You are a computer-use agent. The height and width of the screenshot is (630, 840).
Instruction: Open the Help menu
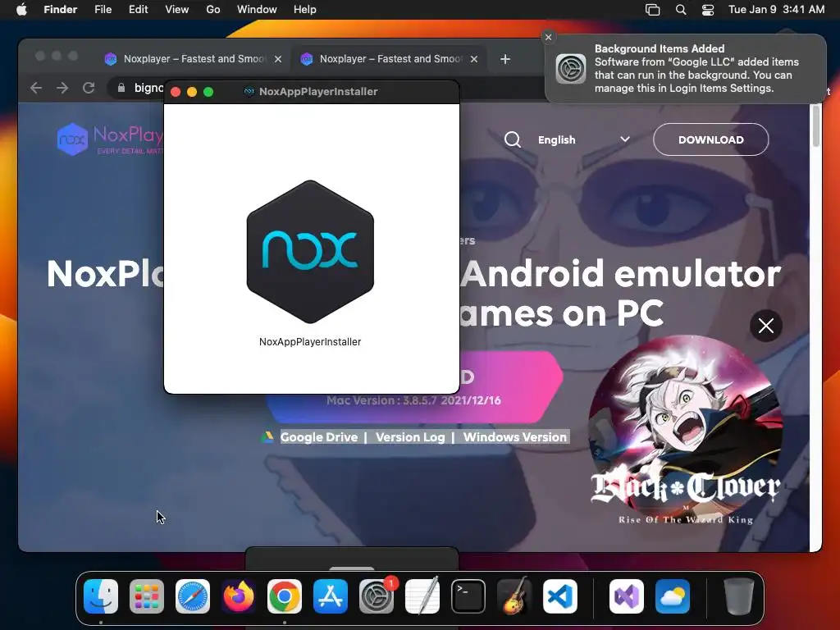[x=305, y=10]
